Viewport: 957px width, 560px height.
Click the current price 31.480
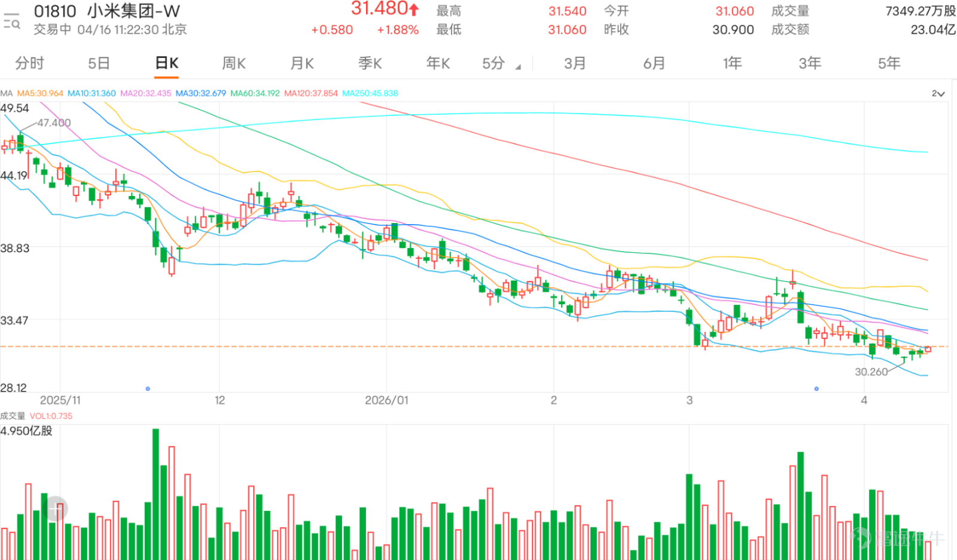[379, 9]
